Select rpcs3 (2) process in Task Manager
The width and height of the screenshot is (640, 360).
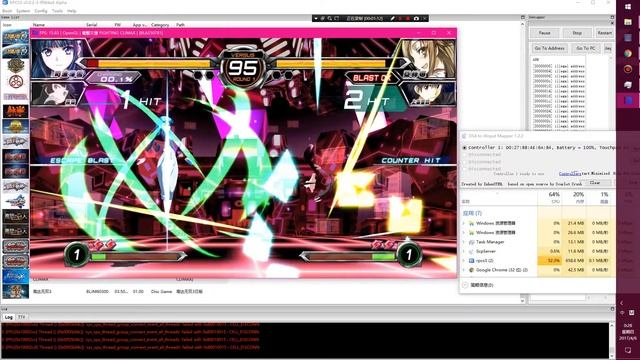click(x=538, y=260)
